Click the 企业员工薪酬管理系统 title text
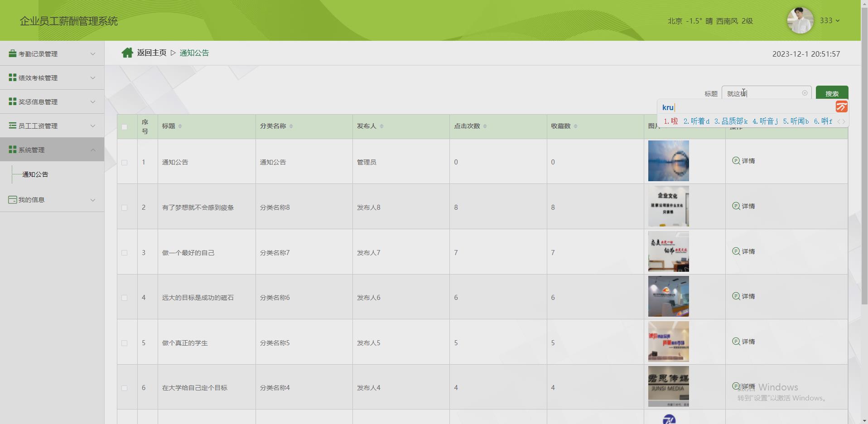This screenshot has height=424, width=868. [x=69, y=21]
